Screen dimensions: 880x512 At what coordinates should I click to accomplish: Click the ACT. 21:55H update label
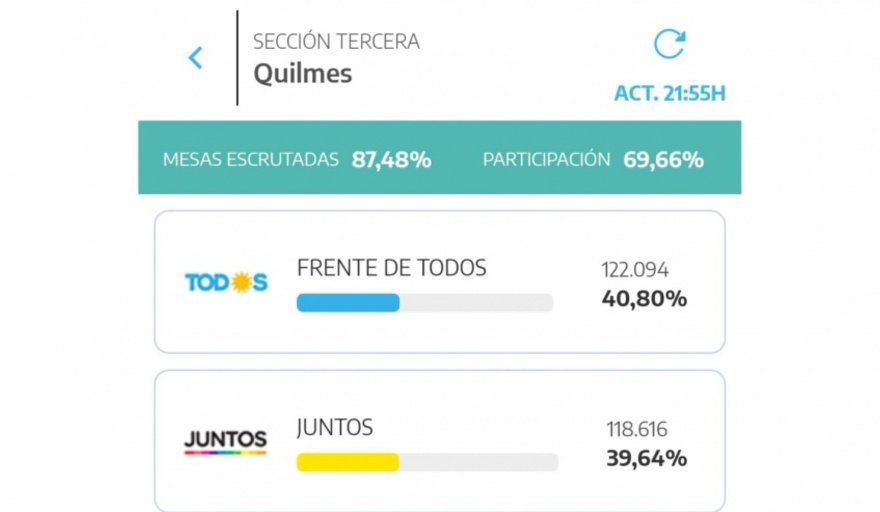(669, 94)
